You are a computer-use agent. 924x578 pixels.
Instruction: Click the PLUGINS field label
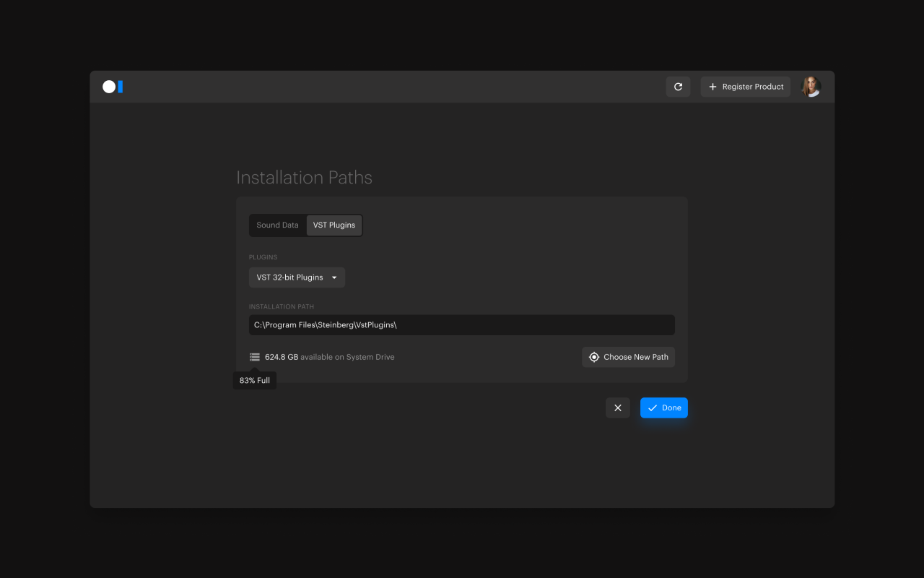(263, 257)
